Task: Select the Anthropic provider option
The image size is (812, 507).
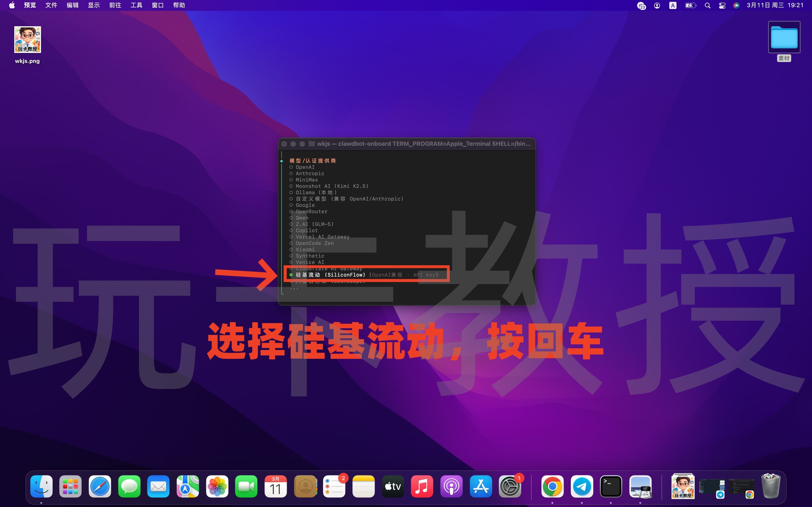Action: coord(309,173)
